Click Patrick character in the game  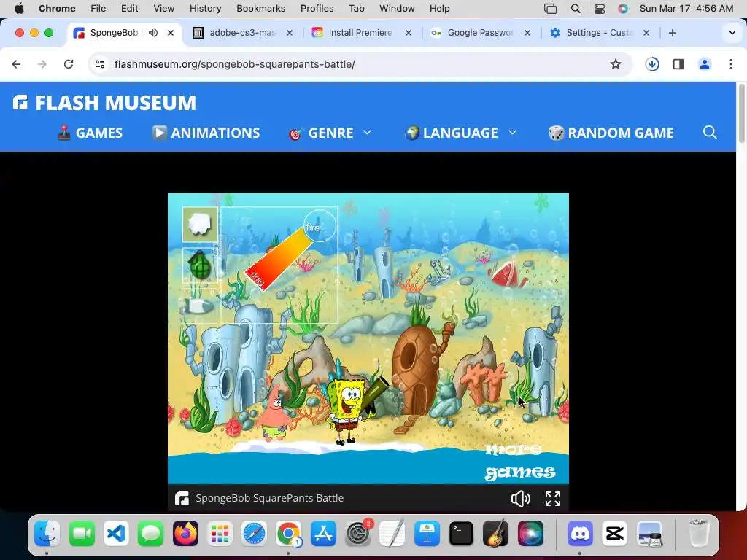274,414
